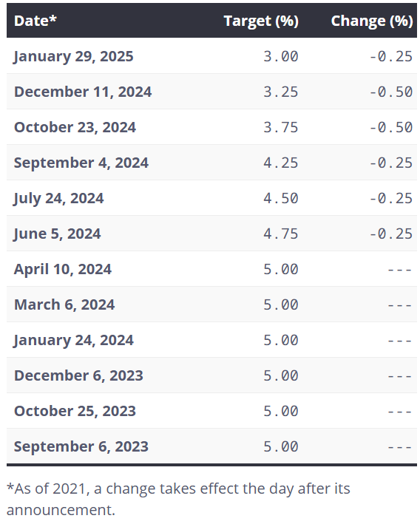This screenshot has width=420, height=524.
Task: Click the October 23, 2024 date
Action: [75, 127]
